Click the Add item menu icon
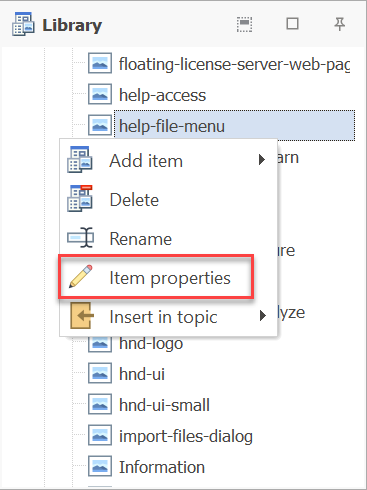The image size is (367, 490). [80, 160]
